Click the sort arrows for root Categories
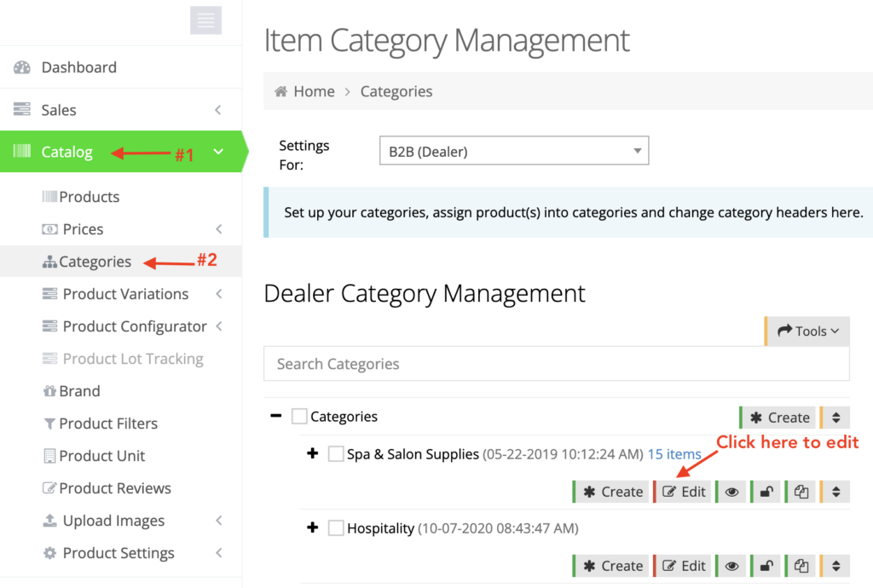 835,418
